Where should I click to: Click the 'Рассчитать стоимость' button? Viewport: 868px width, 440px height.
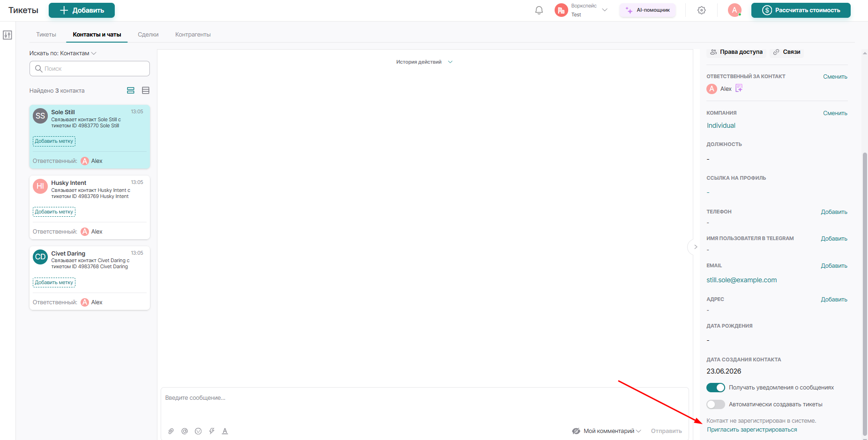[x=801, y=10]
